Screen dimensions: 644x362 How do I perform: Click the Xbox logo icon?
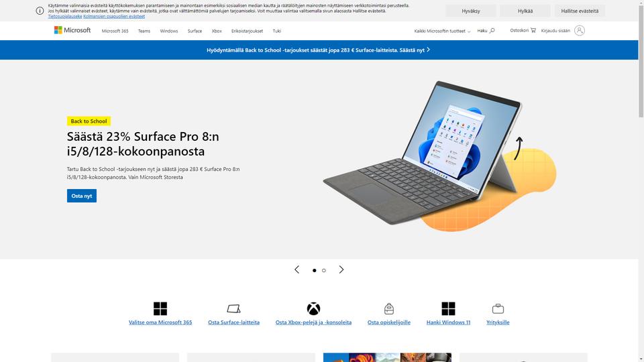[313, 308]
